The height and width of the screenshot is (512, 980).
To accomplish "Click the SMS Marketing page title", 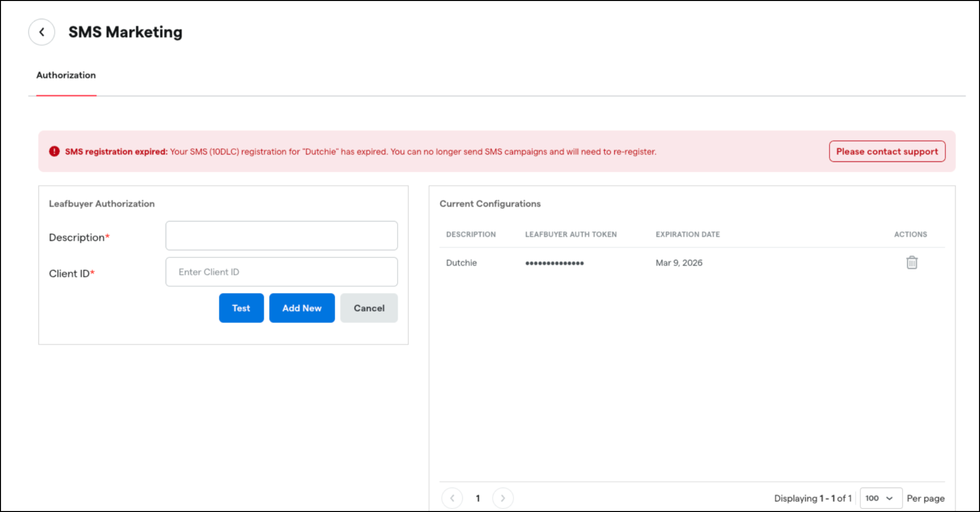I will click(125, 32).
